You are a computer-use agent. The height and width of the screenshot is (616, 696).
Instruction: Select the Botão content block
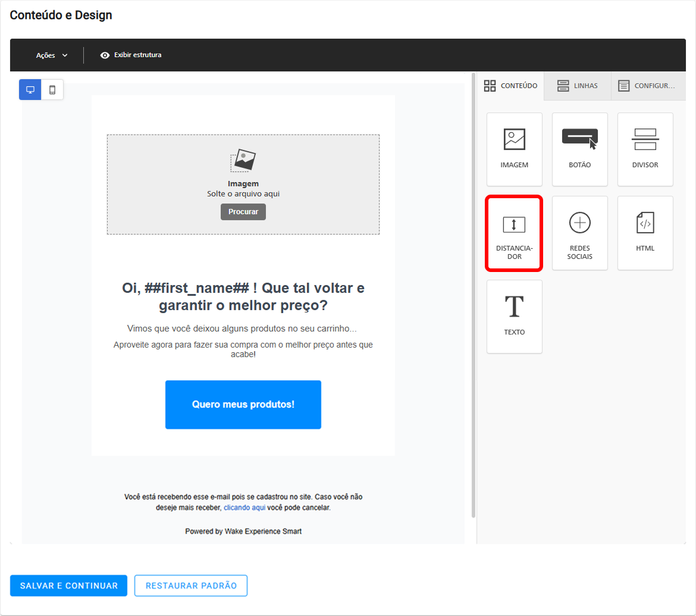coord(580,149)
